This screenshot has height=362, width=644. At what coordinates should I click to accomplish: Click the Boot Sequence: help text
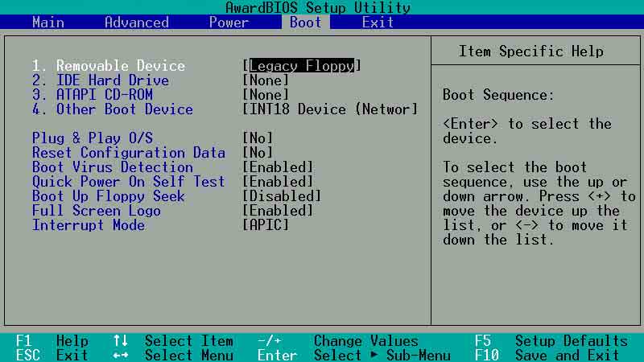(x=498, y=95)
